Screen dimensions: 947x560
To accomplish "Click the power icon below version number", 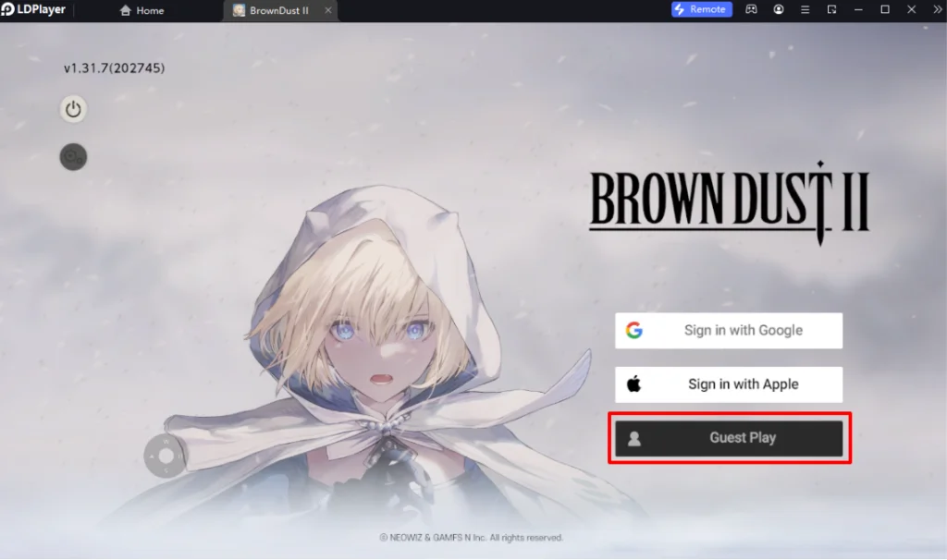I will coord(73,109).
